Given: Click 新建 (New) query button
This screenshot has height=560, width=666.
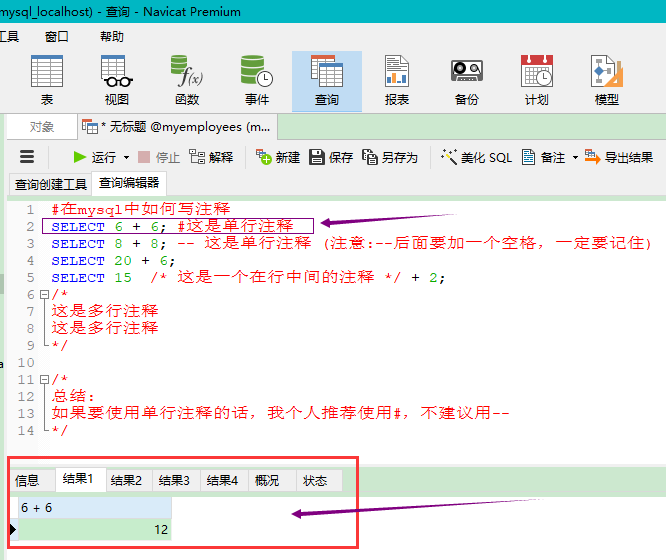Looking at the screenshot, I should point(278,157).
